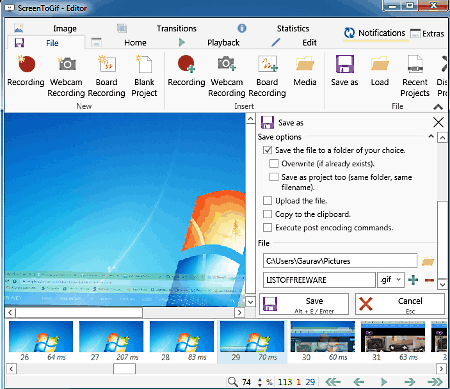Close the Save as panel
This screenshot has height=389, width=450.
pos(438,122)
